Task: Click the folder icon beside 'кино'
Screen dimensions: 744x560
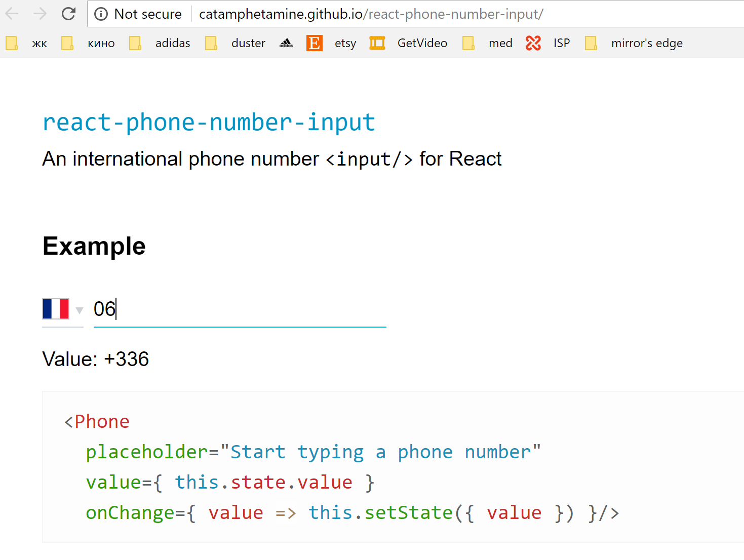Action: pyautogui.click(x=67, y=43)
